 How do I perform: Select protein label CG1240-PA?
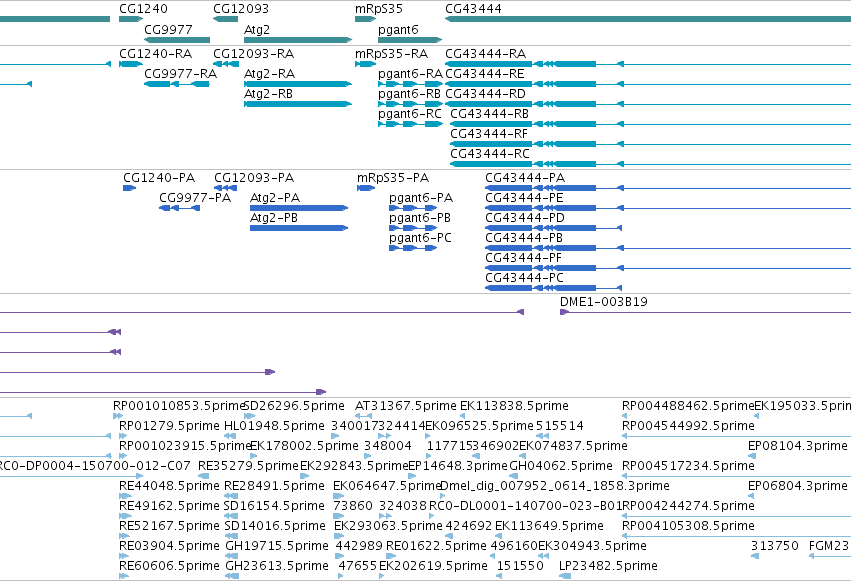point(159,178)
